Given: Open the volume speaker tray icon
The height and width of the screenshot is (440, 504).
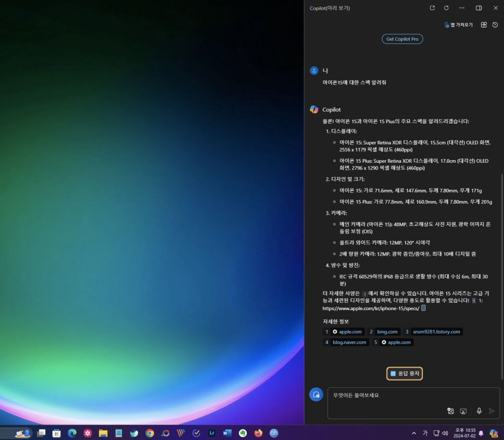Looking at the screenshot, I should click(445, 433).
